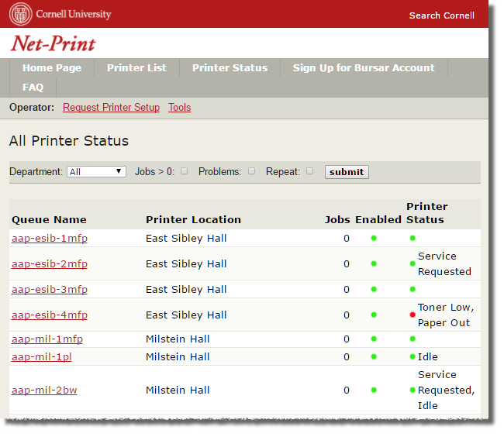Click the Queue Name column header
Viewport: 504px width, 437px height.
(x=49, y=219)
